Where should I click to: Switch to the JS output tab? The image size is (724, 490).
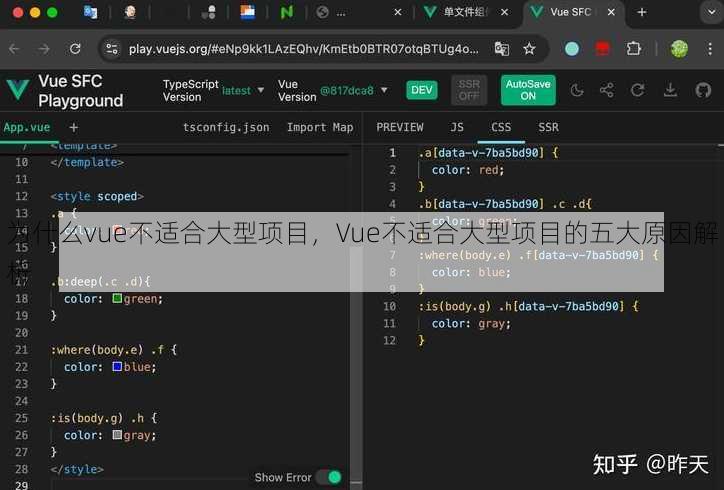(457, 127)
